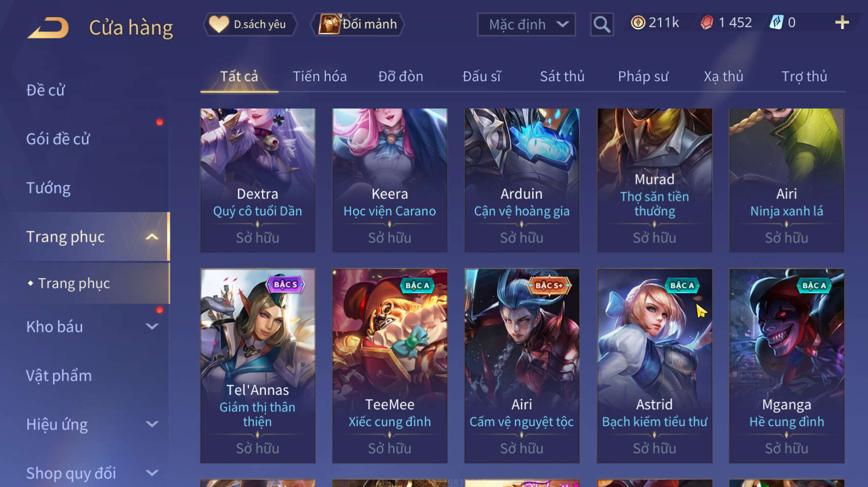Open Tướng in the sidebar

(48, 188)
